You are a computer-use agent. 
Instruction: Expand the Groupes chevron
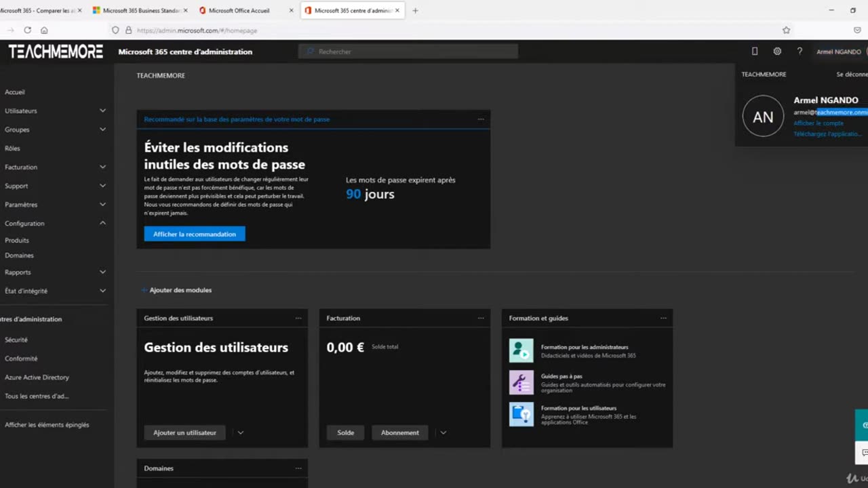click(x=102, y=129)
